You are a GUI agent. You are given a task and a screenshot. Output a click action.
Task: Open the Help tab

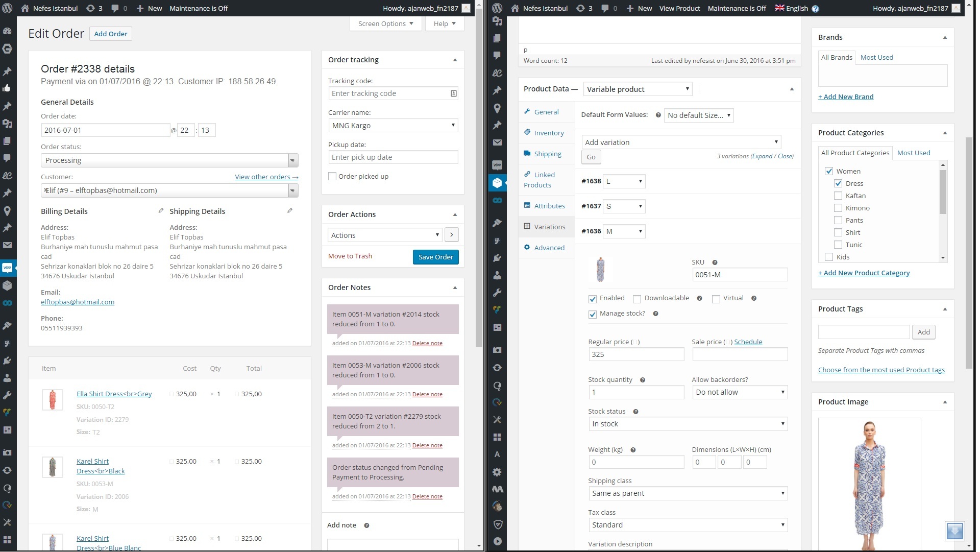click(445, 23)
